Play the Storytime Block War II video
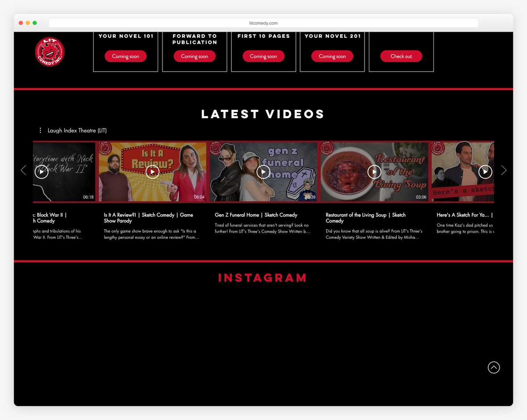Image resolution: width=527 pixels, height=420 pixels. 41,172
